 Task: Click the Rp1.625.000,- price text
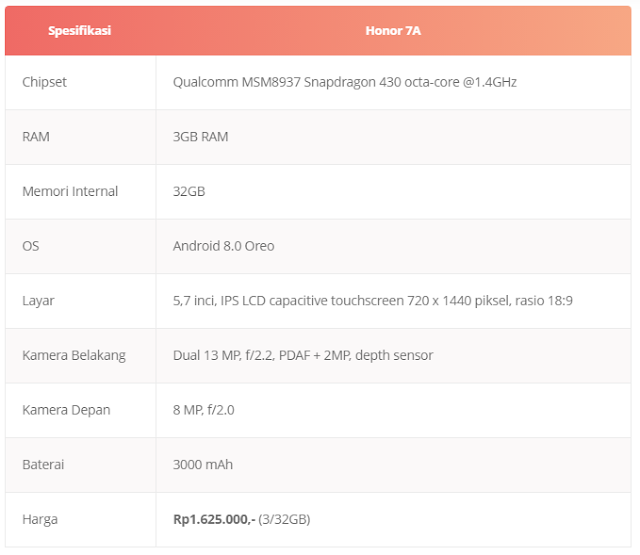click(214, 519)
